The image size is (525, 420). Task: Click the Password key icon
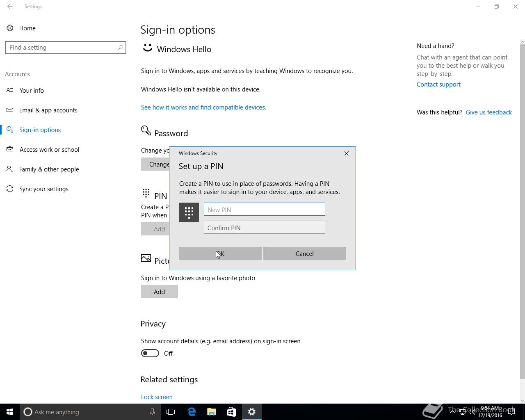tap(146, 131)
